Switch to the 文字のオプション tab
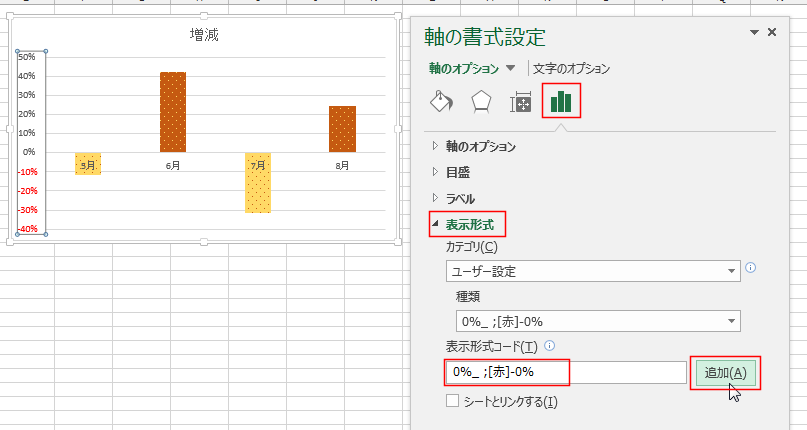The height and width of the screenshot is (430, 807). click(571, 69)
